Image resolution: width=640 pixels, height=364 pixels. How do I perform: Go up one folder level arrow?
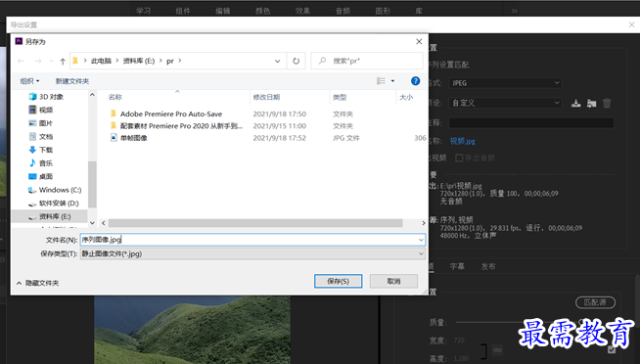pyautogui.click(x=63, y=62)
